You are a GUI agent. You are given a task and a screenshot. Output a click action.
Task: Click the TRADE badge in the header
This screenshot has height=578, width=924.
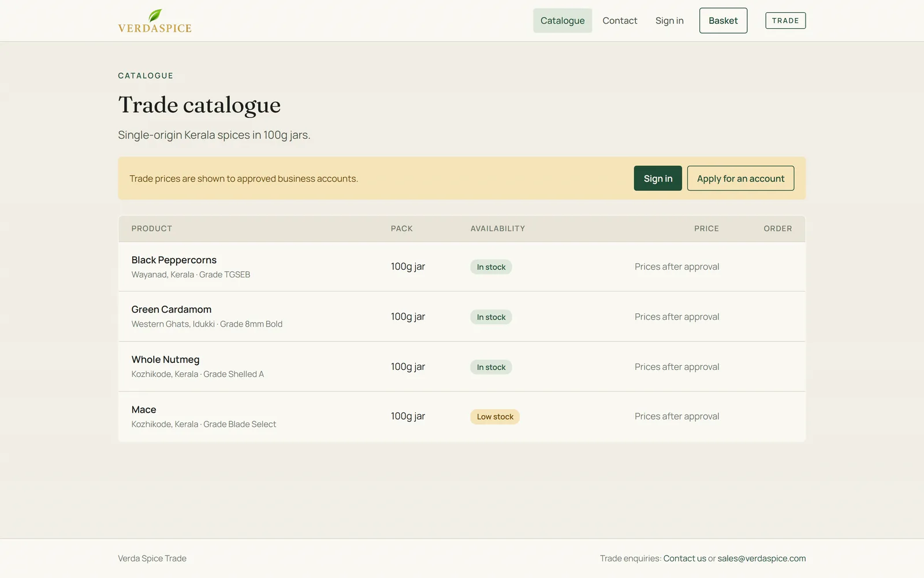click(x=785, y=21)
